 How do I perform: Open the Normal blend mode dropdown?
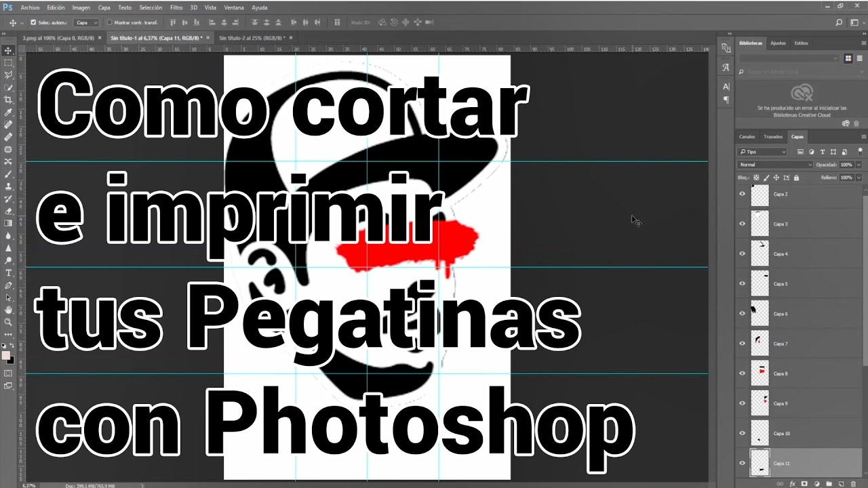click(775, 165)
